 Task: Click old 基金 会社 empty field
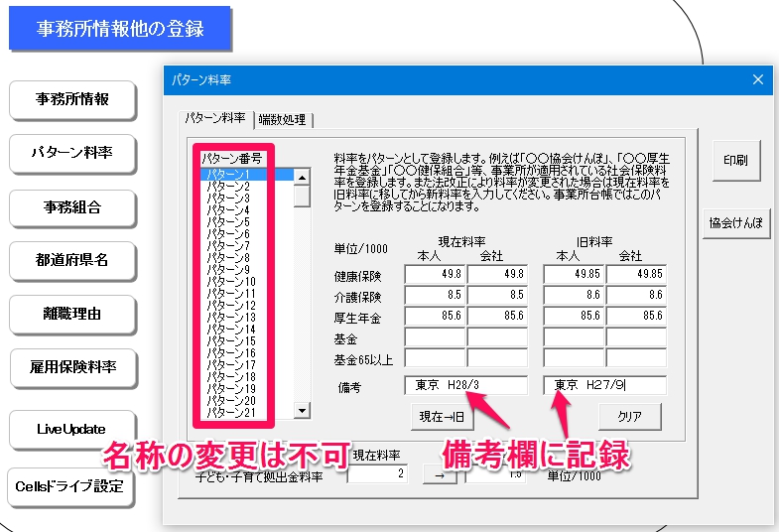click(636, 337)
